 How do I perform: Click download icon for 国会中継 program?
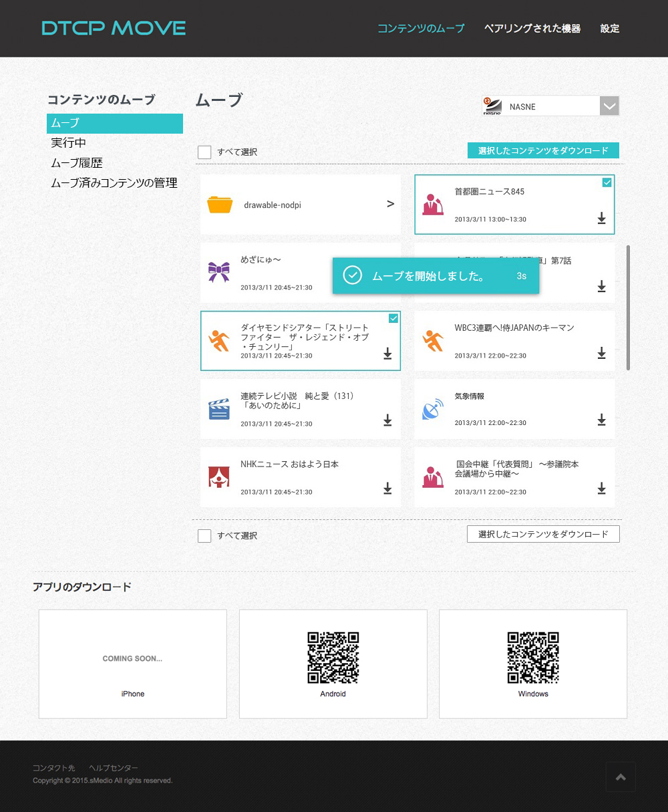[x=601, y=489]
